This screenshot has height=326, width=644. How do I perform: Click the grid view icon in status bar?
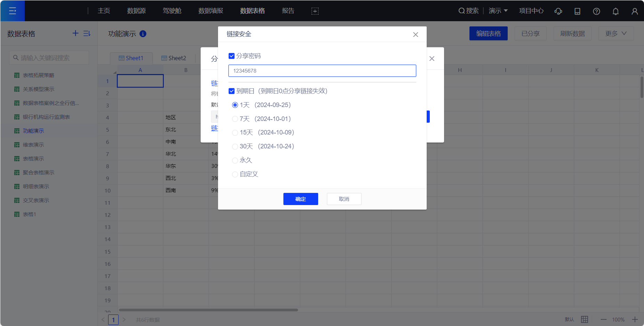pos(585,319)
